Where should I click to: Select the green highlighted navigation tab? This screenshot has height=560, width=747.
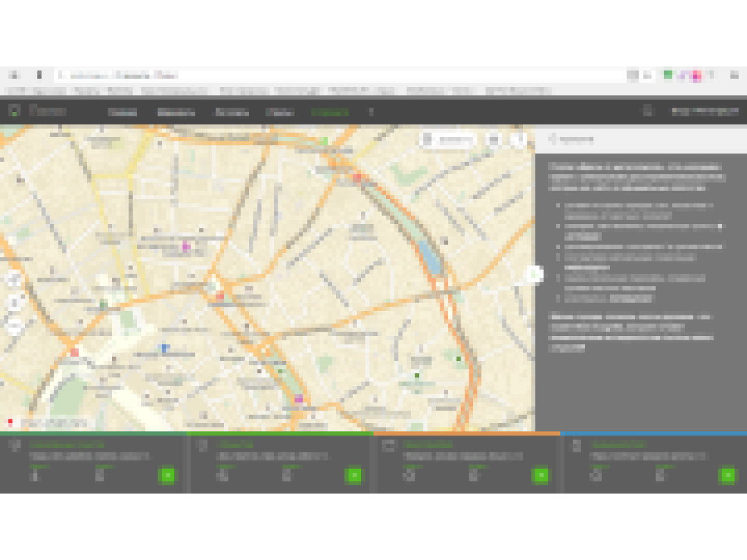(x=330, y=113)
